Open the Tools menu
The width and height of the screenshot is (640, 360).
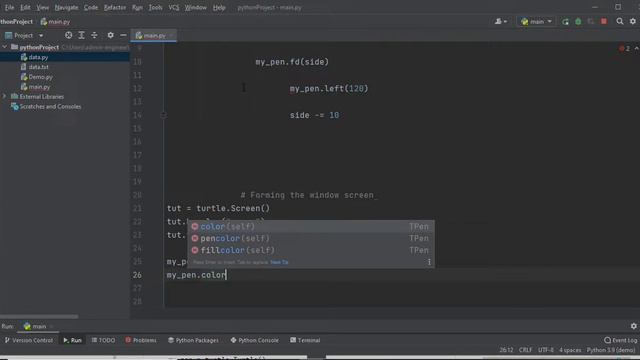click(155, 7)
